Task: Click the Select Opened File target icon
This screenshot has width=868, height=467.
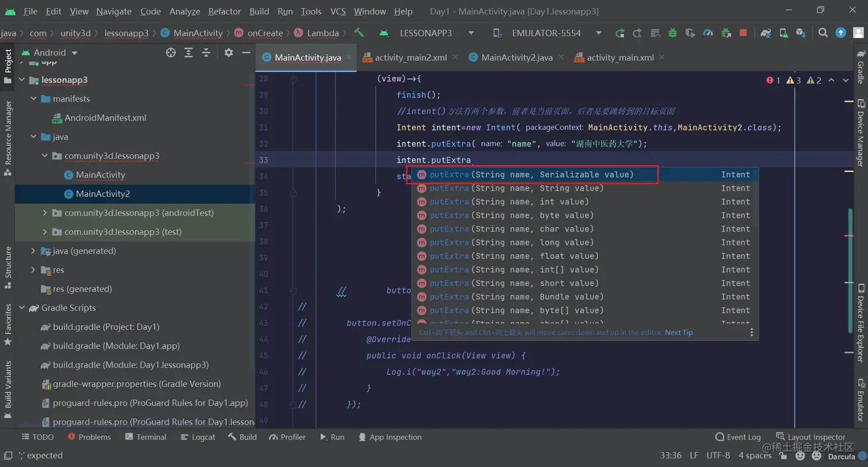Action: (170, 52)
